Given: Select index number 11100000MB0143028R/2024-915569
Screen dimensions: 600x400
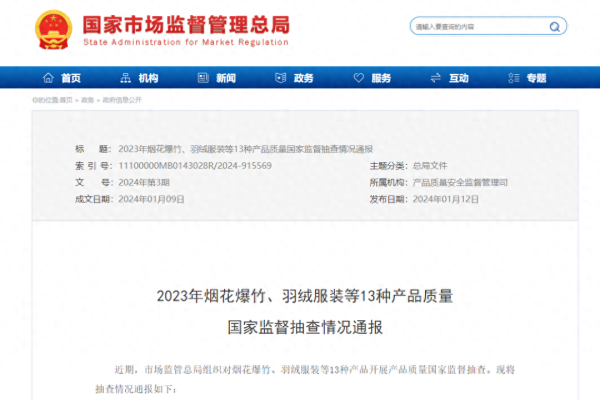Looking at the screenshot, I should (x=195, y=166).
